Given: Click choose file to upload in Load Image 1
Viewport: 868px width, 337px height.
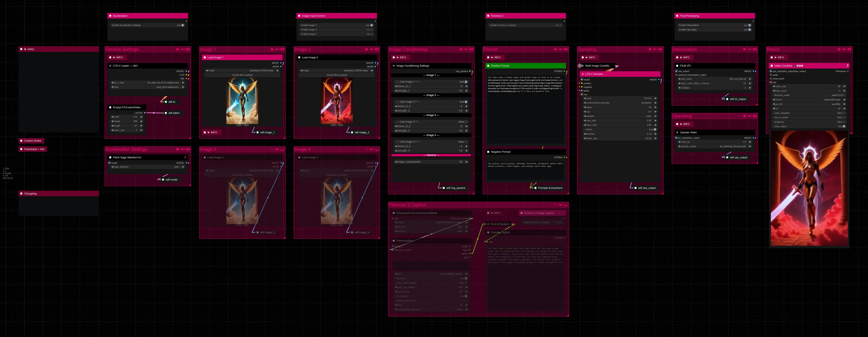Looking at the screenshot, I should (x=242, y=75).
